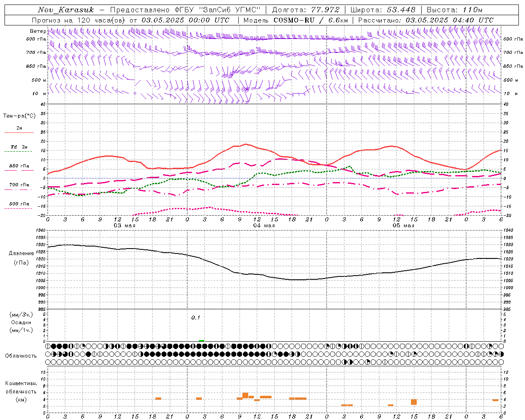The height and width of the screenshot is (420, 525).
Task: Click the Долгота: 77.972 value
Action: [306, 9]
